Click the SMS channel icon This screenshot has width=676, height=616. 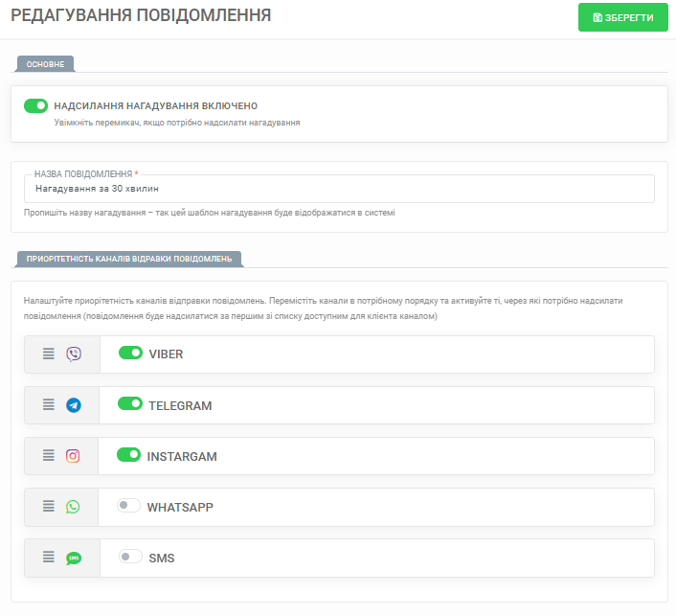74,558
